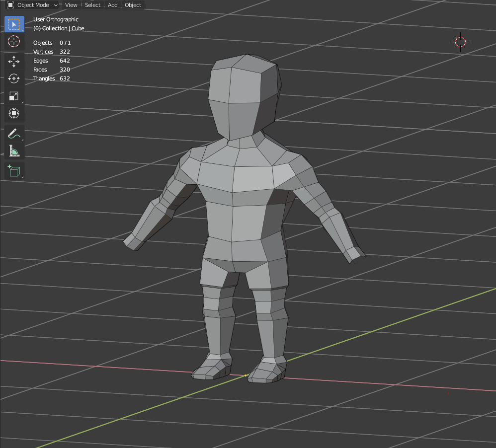Activate the Select Box tool

click(14, 24)
